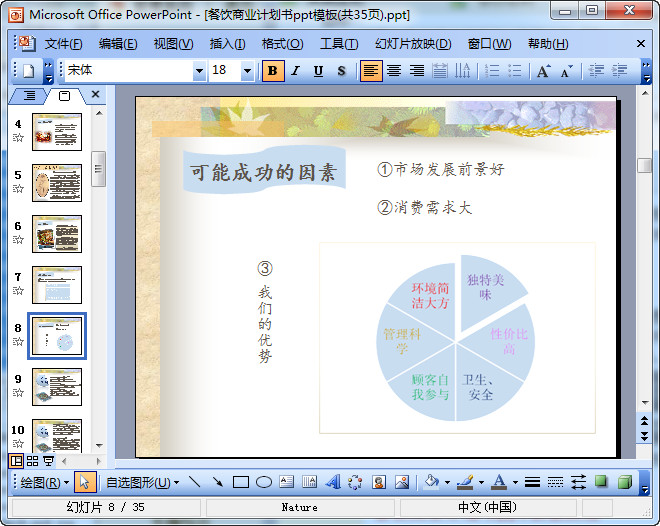
Task: Switch to Normal view
Action: [x=16, y=461]
